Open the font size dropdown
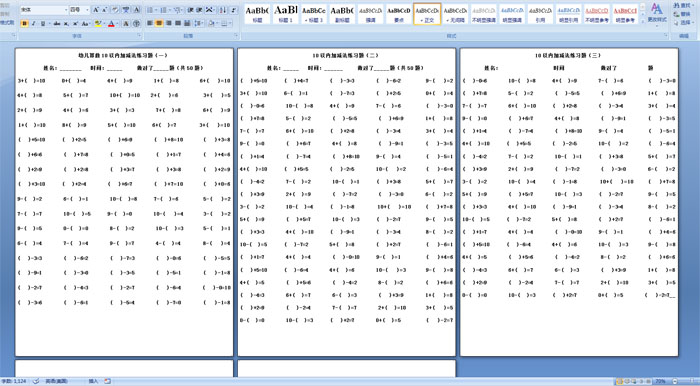This screenshot has height=386, width=700. (x=88, y=10)
